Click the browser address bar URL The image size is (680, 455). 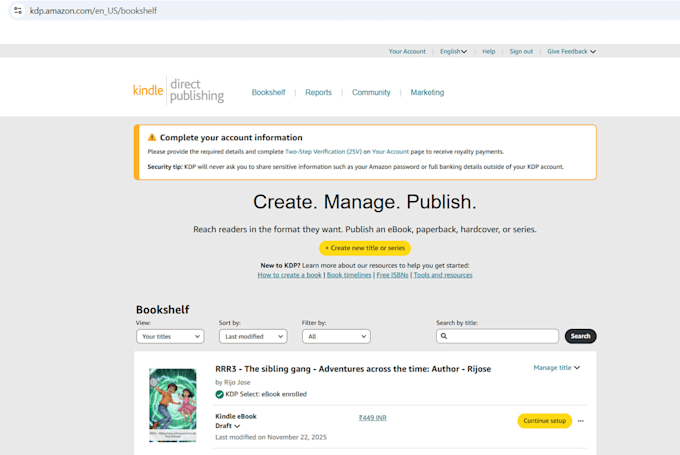[x=93, y=10]
